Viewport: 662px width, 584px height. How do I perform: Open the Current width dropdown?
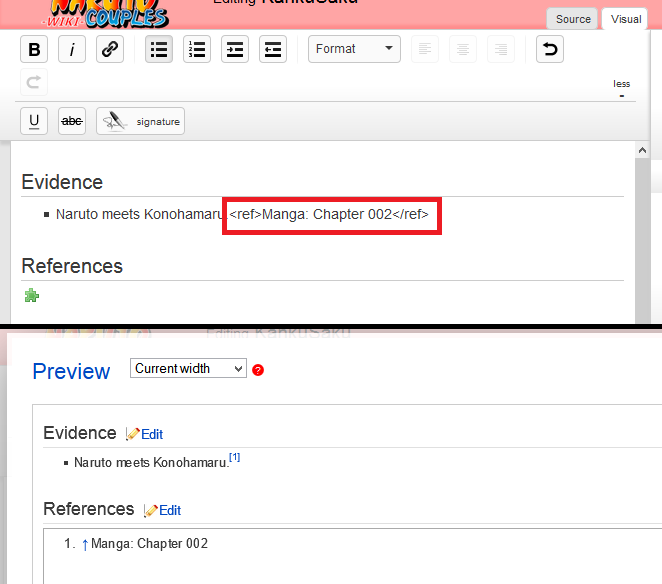coord(188,368)
